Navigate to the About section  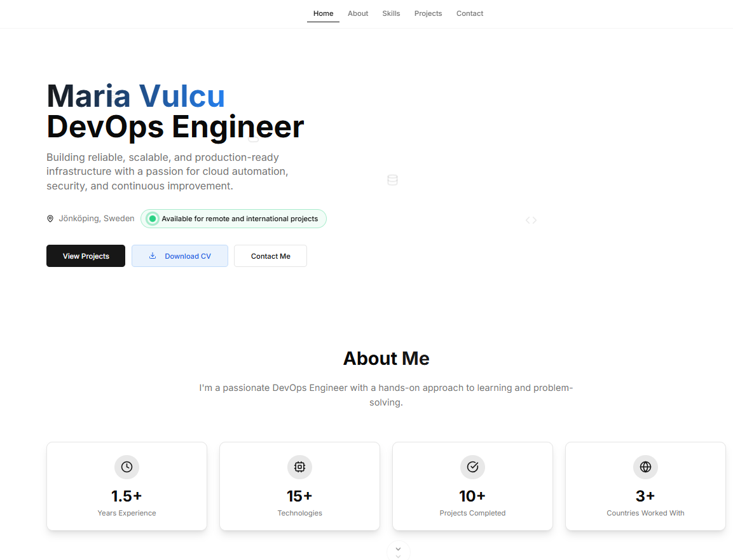coord(358,13)
